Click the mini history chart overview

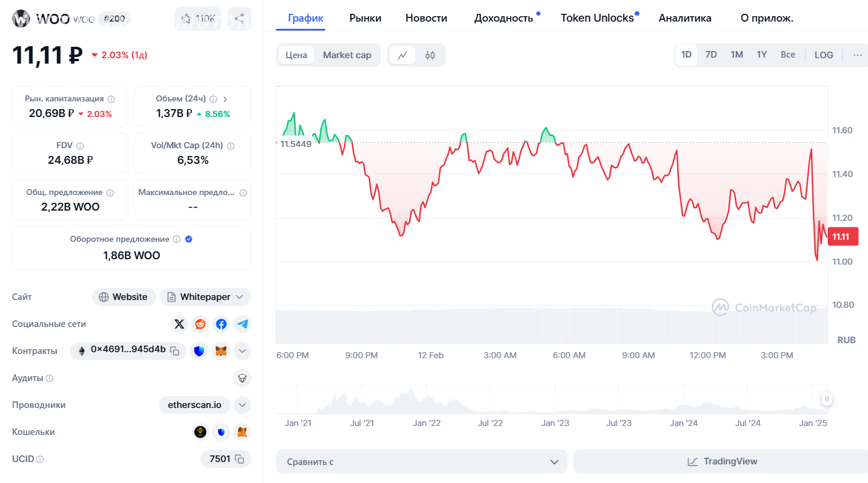551,400
